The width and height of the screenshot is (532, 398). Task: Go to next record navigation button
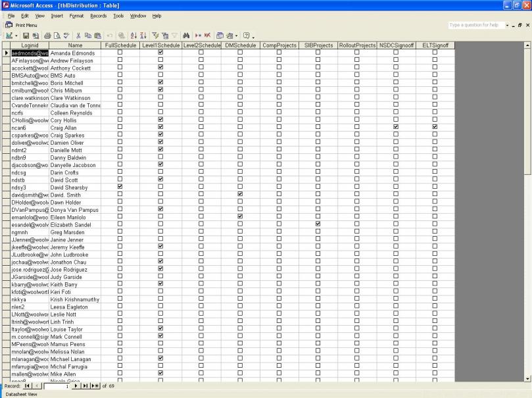point(76,386)
